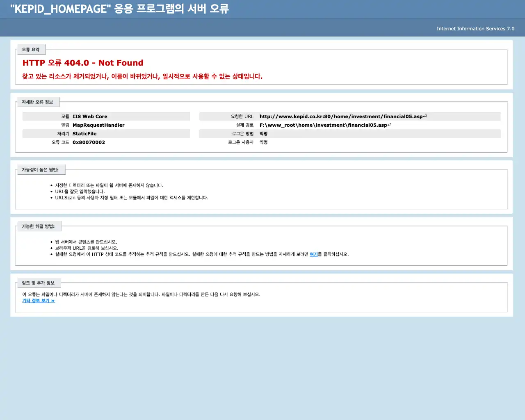Click the '여기' hyperlink for tracing rules
Screen dimensions: 525x420
pos(314,254)
